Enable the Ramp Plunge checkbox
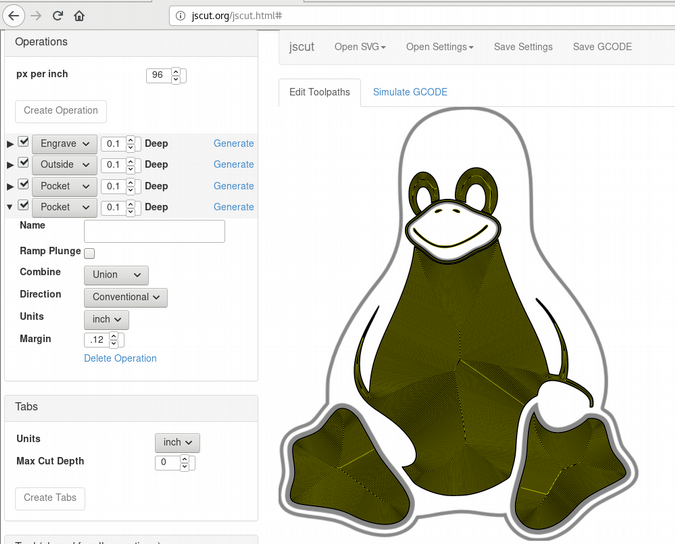This screenshot has width=675, height=544. [x=90, y=253]
